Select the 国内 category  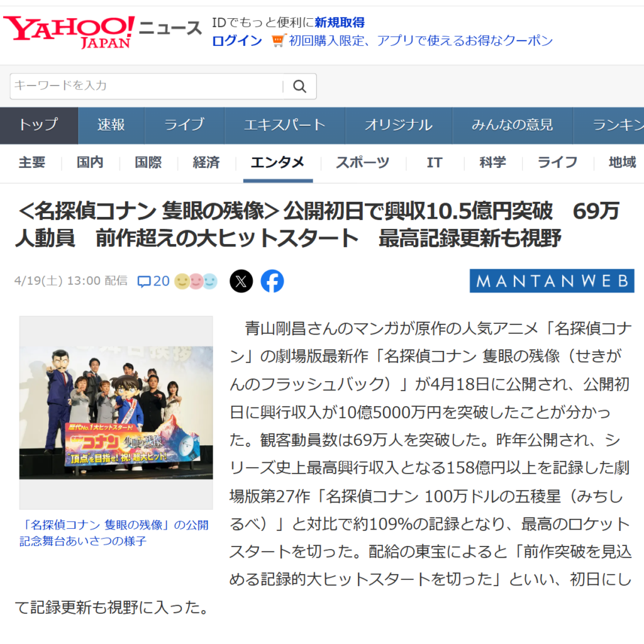pyautogui.click(x=90, y=163)
